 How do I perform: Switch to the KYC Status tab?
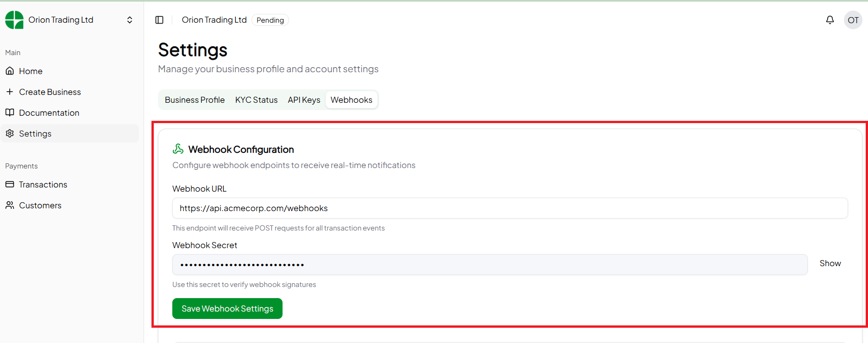tap(256, 100)
